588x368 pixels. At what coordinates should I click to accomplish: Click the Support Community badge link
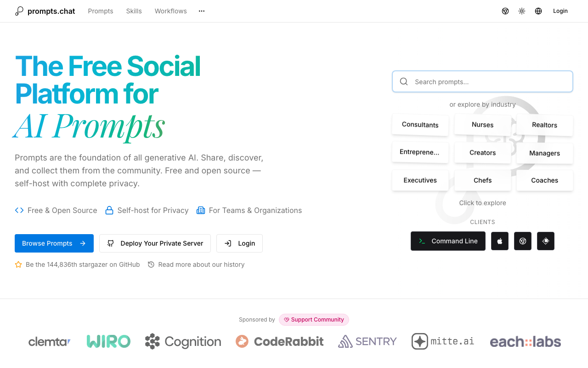point(314,320)
